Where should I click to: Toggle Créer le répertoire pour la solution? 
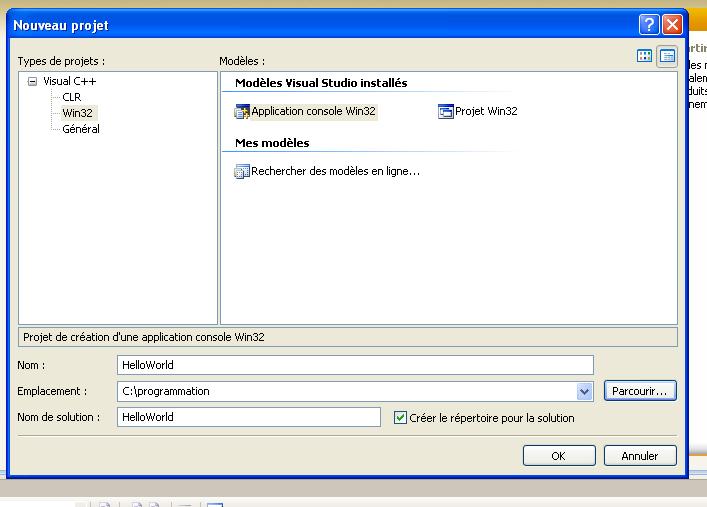tap(401, 417)
